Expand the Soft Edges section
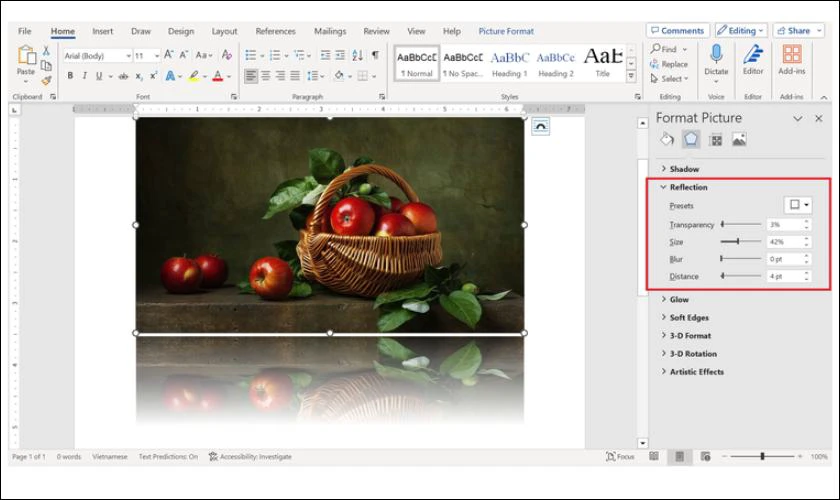 click(685, 318)
